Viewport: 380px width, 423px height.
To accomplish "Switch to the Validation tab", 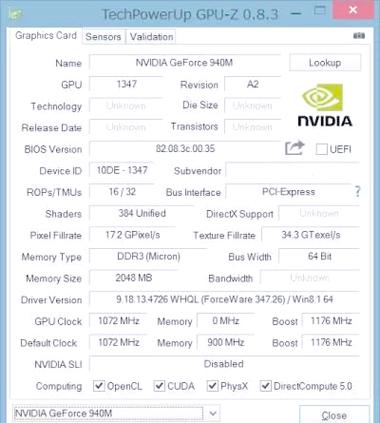I will point(151,37).
